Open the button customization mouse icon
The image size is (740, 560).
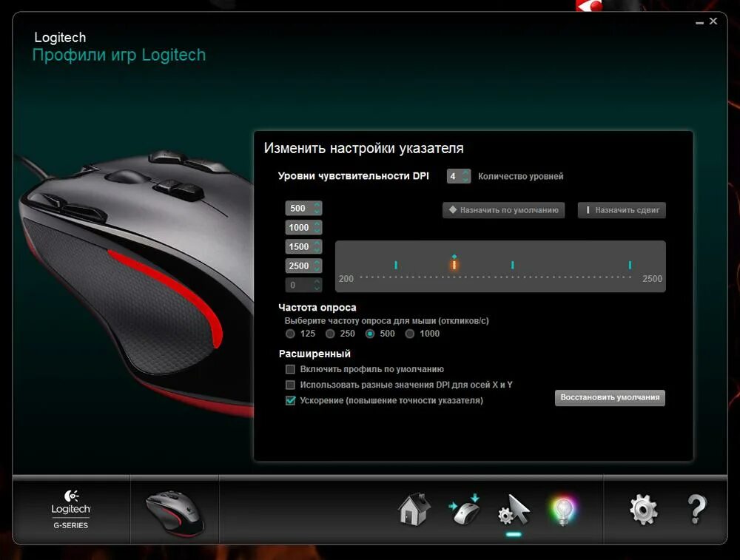pos(464,510)
